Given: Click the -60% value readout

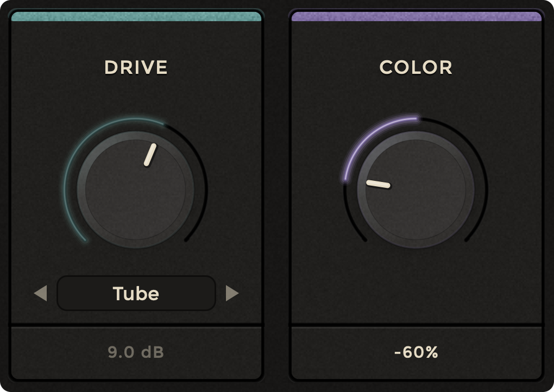Looking at the screenshot, I should pyautogui.click(x=417, y=352).
